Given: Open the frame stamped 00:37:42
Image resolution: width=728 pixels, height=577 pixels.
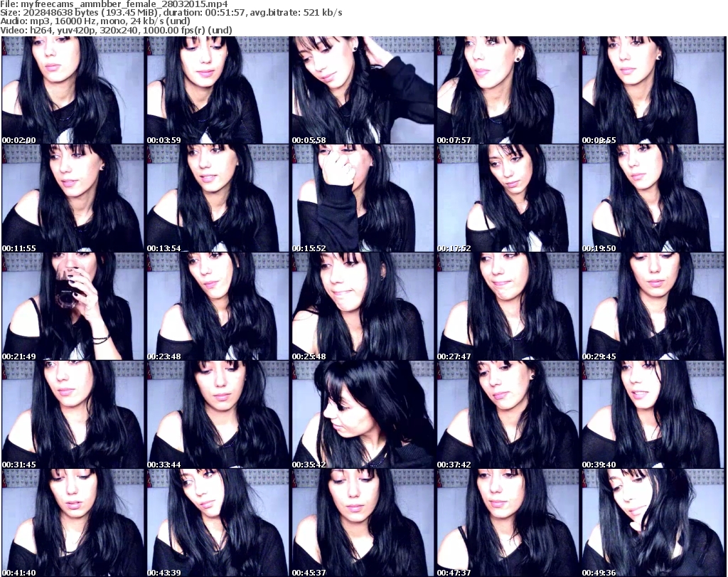Looking at the screenshot, I should point(508,414).
